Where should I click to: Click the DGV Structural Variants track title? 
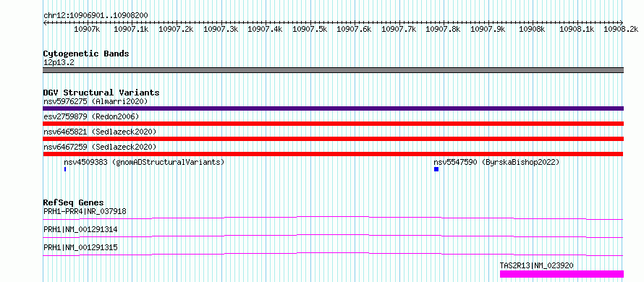tap(101, 93)
